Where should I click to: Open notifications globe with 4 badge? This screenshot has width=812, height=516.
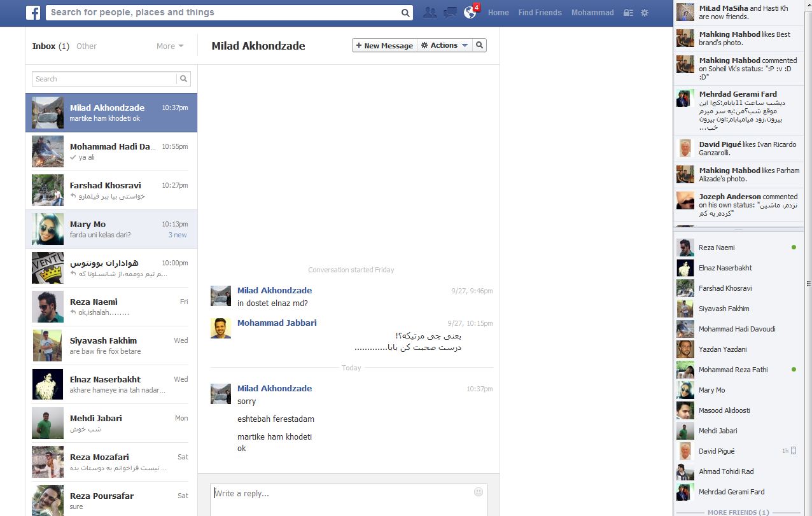[x=471, y=11]
